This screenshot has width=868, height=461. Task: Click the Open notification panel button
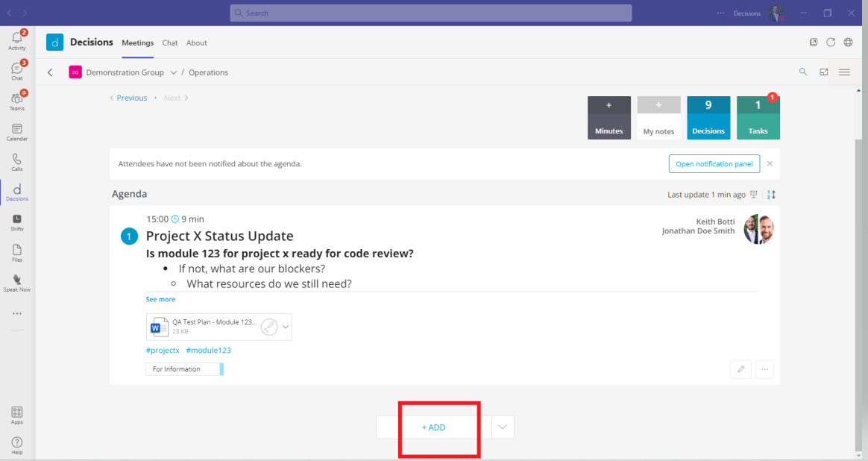(x=714, y=163)
